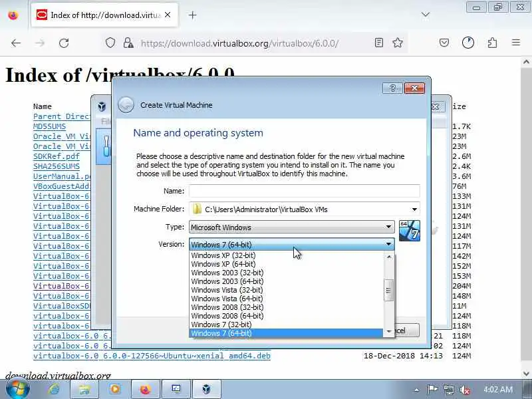Click the help question mark button in dialog
This screenshot has height=399, width=532.
coord(392,88)
